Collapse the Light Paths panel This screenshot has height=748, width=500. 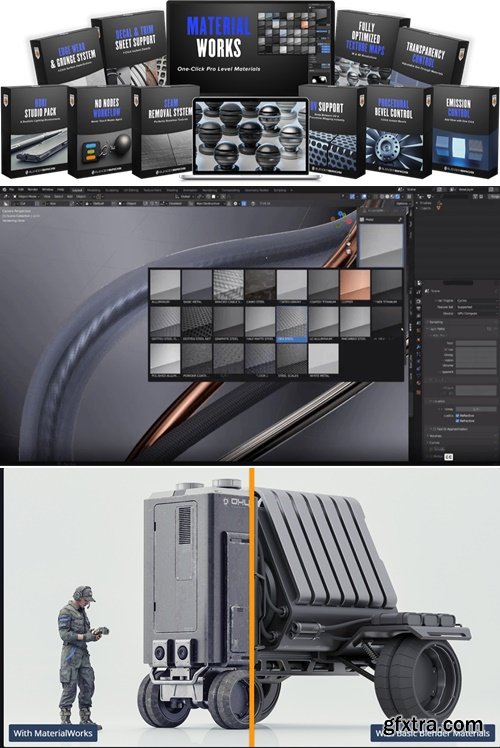(438, 329)
